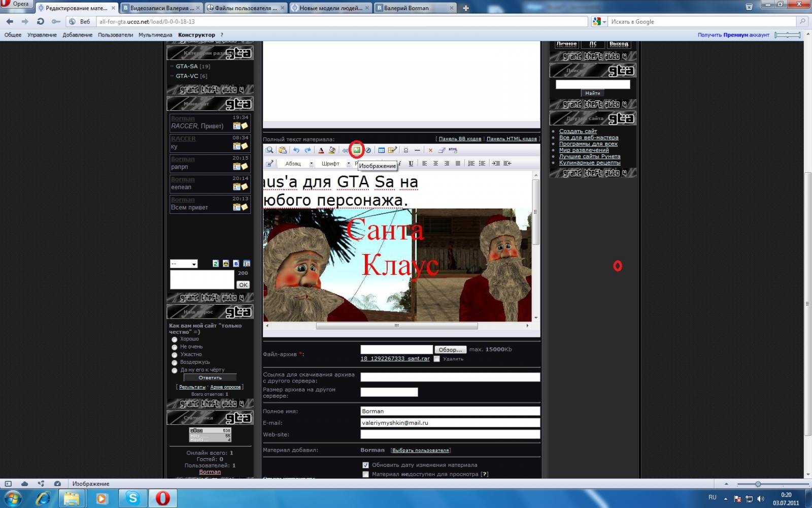
Task: Open Opera icon in Windows taskbar
Action: (x=162, y=498)
